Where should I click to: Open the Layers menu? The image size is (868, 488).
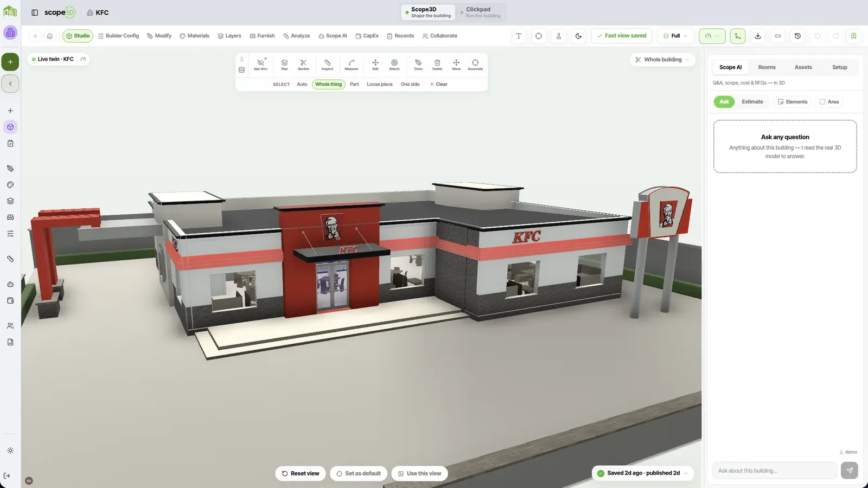point(229,36)
